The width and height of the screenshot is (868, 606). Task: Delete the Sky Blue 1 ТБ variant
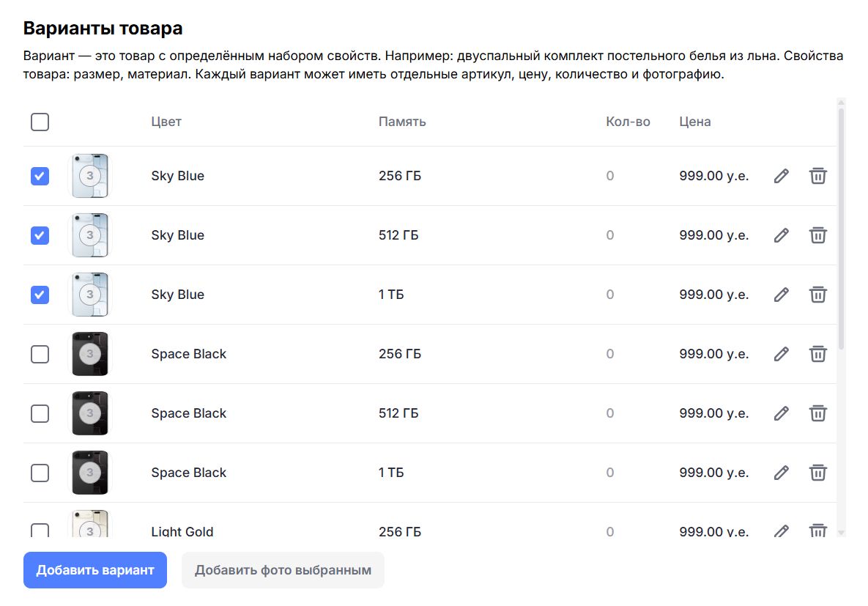[817, 295]
